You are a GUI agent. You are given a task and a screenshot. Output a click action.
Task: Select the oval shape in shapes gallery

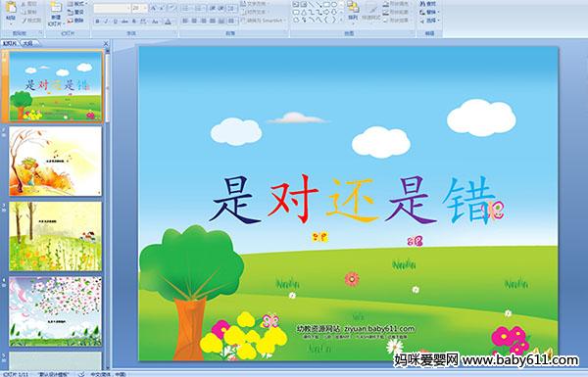pyautogui.click(x=334, y=5)
